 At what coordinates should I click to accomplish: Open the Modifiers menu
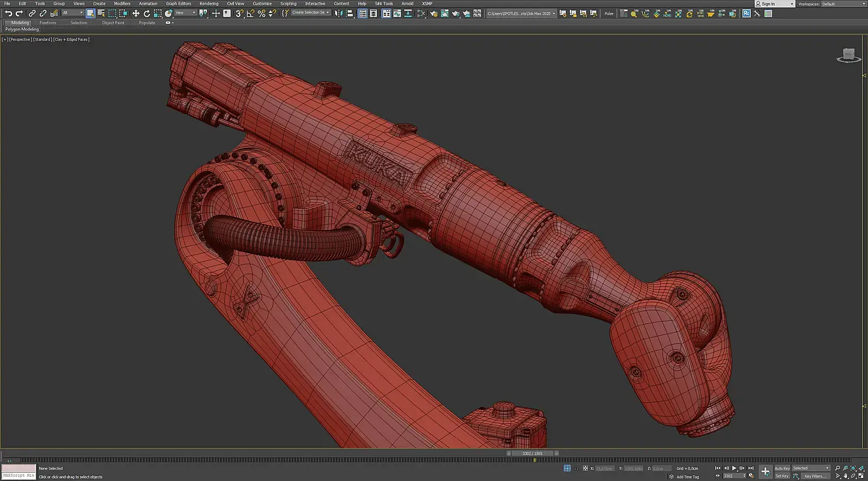coord(122,4)
